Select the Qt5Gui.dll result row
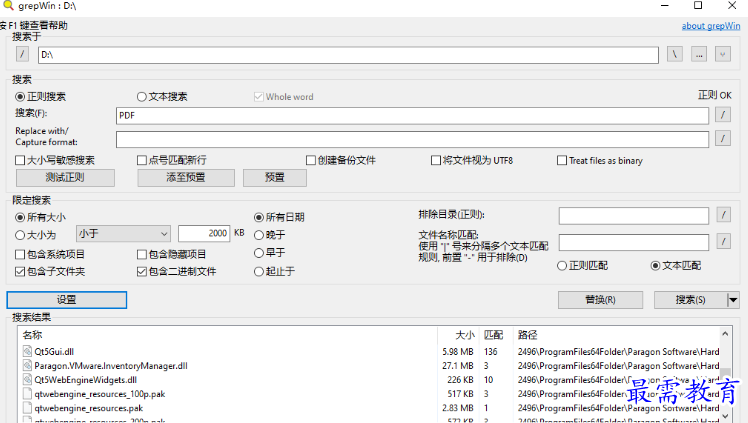748x423 pixels. tap(369, 351)
